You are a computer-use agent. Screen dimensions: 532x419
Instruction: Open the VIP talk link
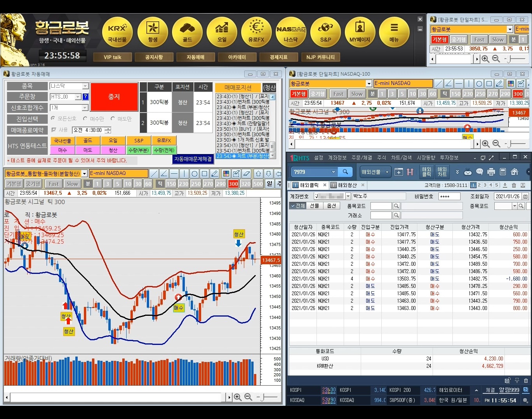(113, 57)
